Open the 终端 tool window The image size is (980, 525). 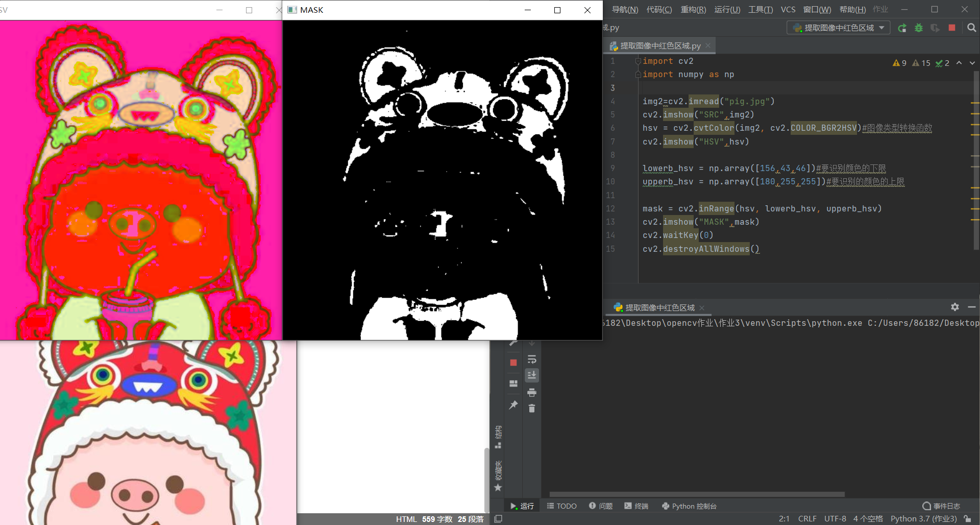click(636, 506)
